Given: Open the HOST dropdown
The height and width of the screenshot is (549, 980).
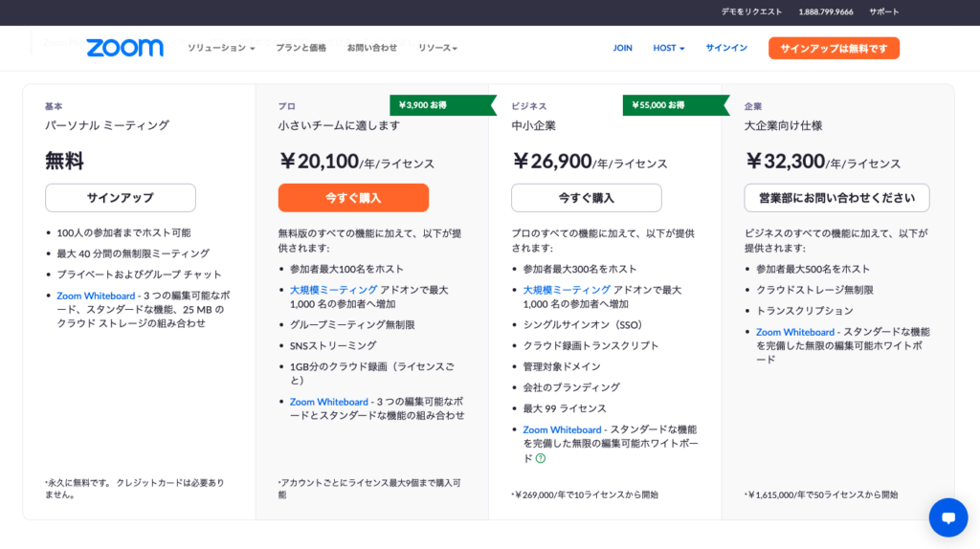Looking at the screenshot, I should [x=668, y=48].
